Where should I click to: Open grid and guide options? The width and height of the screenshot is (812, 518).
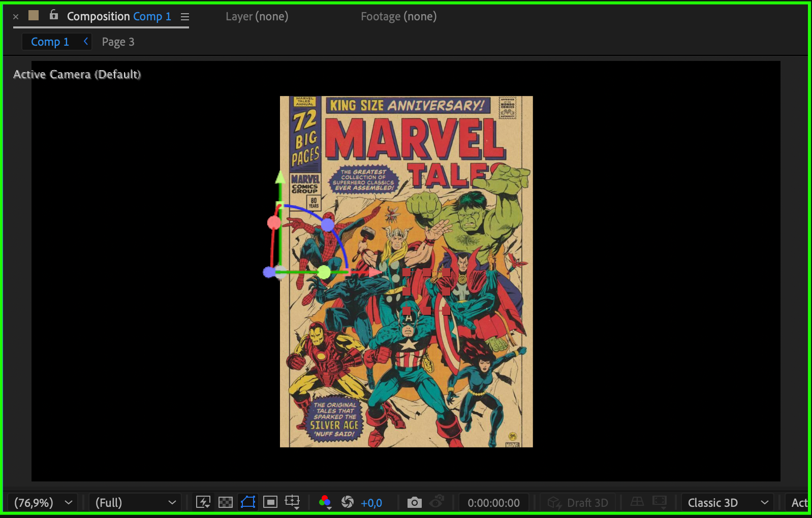tap(293, 502)
